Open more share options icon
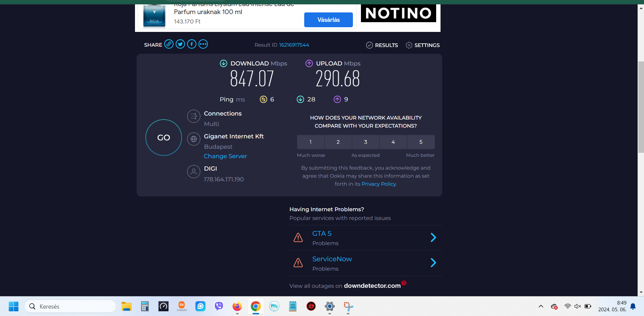Viewport: 644px width, 316px height. 203,44
